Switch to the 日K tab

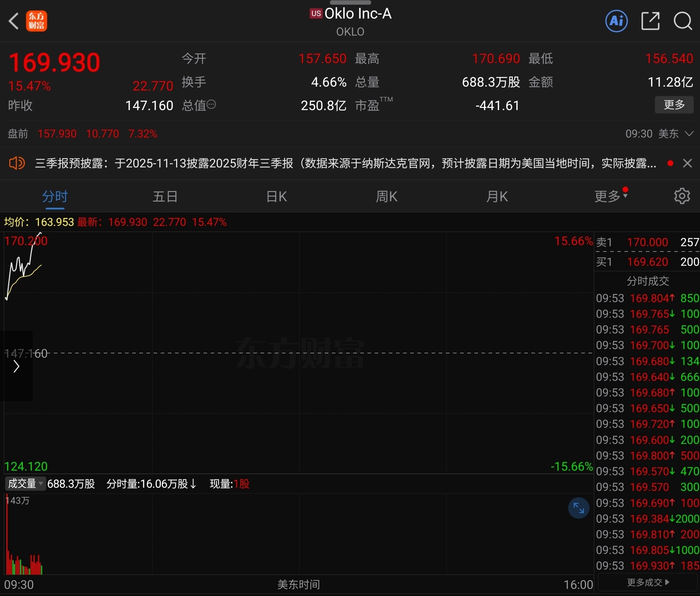point(276,196)
